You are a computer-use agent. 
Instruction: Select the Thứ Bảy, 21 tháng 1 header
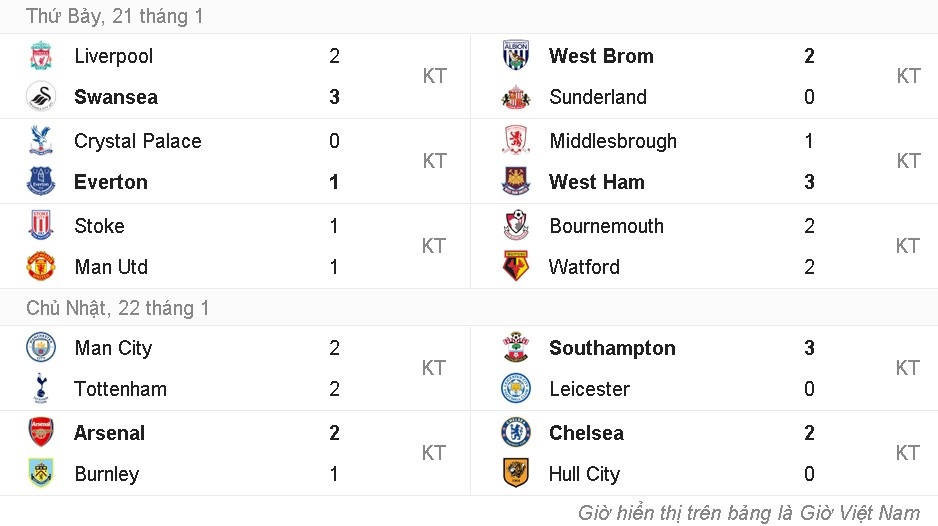[x=115, y=17]
